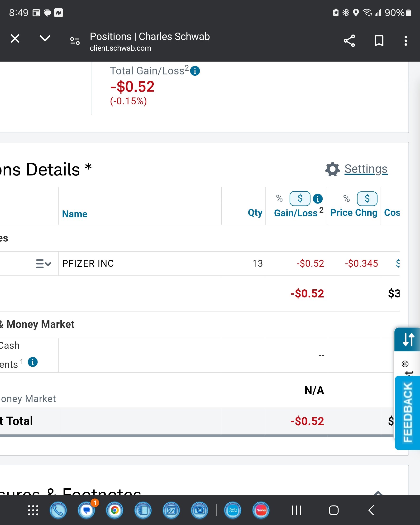
Task: Launch the Phone app
Action: point(58,510)
